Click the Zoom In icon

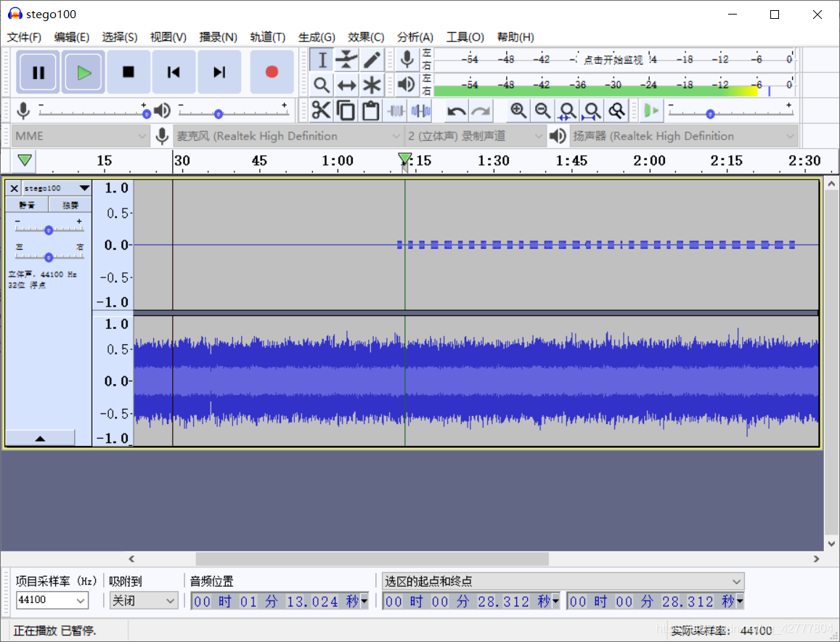(x=518, y=111)
